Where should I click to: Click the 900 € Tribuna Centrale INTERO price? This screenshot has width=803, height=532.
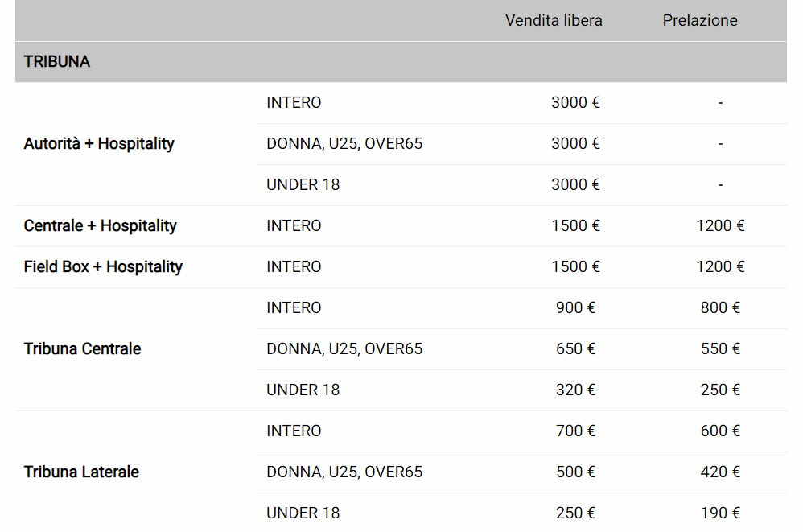pos(575,307)
